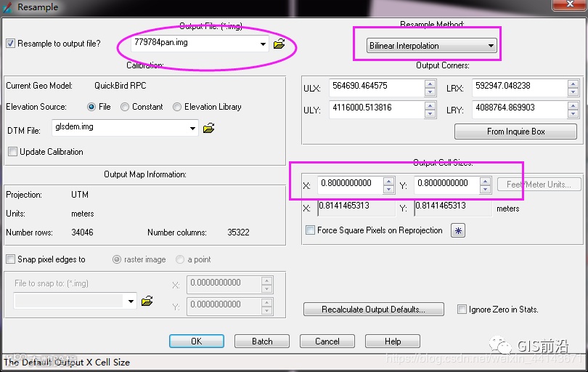Click the LRY field 4088764.869903

pyautogui.click(x=520, y=110)
